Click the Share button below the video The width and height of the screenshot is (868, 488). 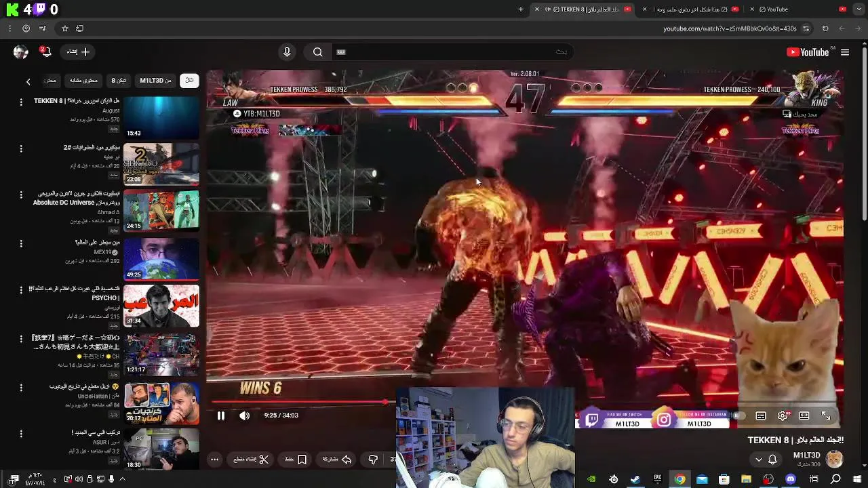pos(337,460)
